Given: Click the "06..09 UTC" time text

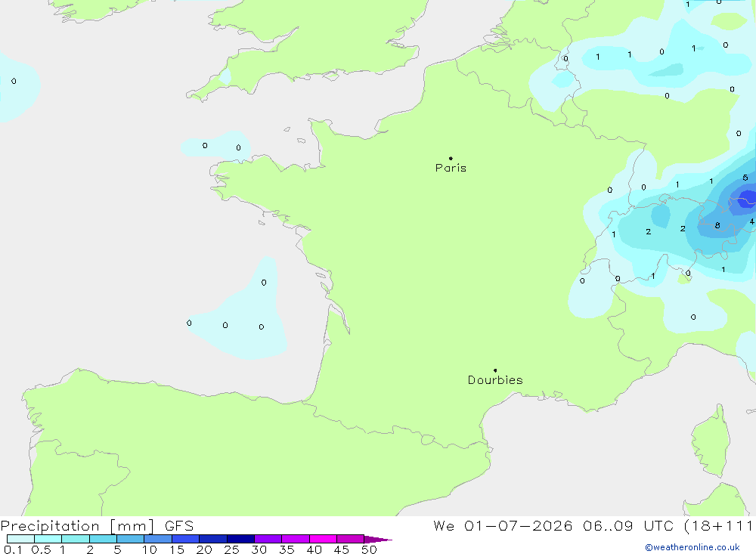Looking at the screenshot, I should point(627,526).
